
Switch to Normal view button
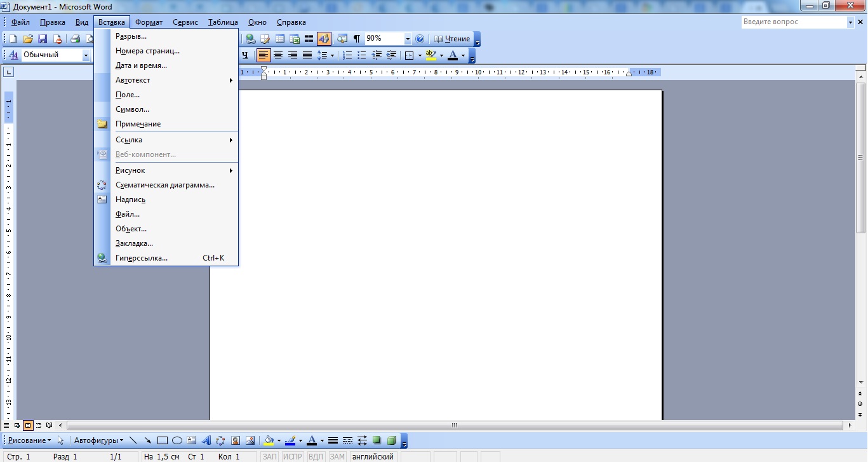[7, 425]
